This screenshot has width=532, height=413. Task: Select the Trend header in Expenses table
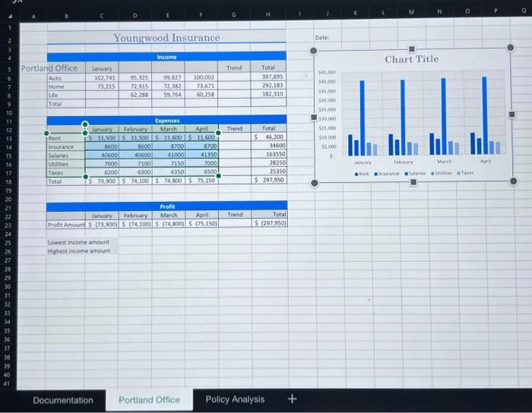point(234,129)
